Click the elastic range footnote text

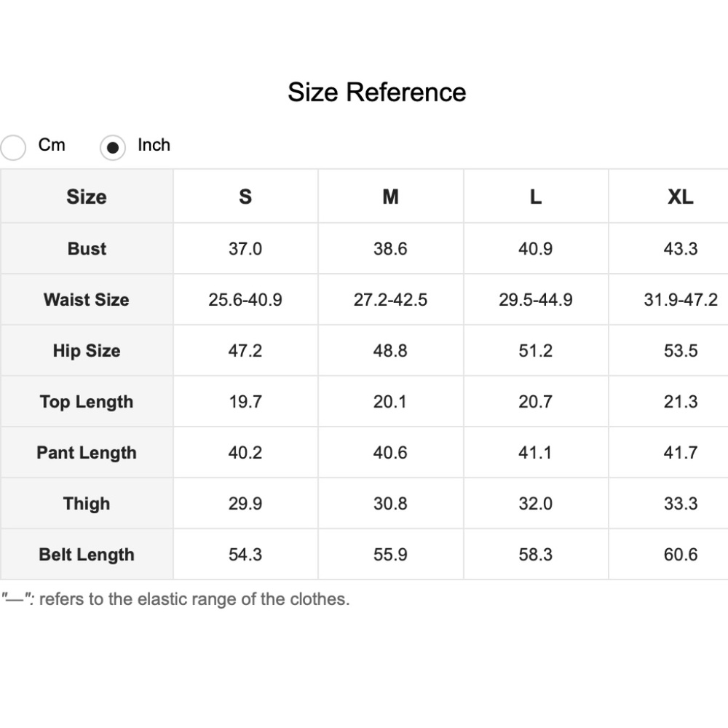pos(175,599)
